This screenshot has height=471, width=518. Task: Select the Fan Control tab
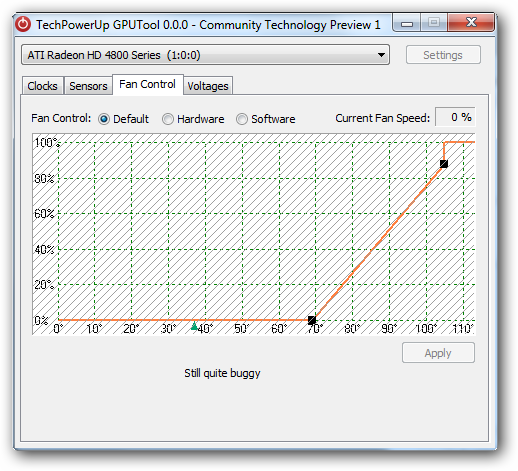click(147, 84)
